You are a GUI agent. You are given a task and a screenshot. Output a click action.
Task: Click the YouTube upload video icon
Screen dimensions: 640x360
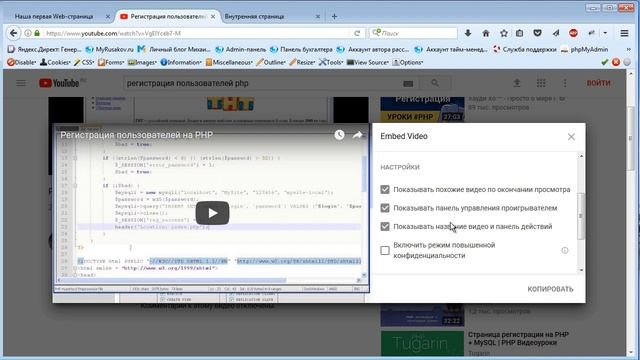tap(517, 83)
